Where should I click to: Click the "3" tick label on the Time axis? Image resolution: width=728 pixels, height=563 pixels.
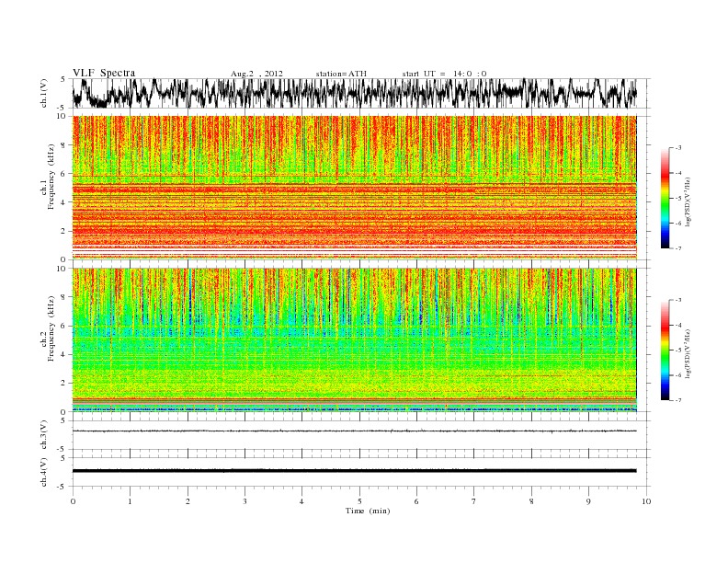click(245, 501)
